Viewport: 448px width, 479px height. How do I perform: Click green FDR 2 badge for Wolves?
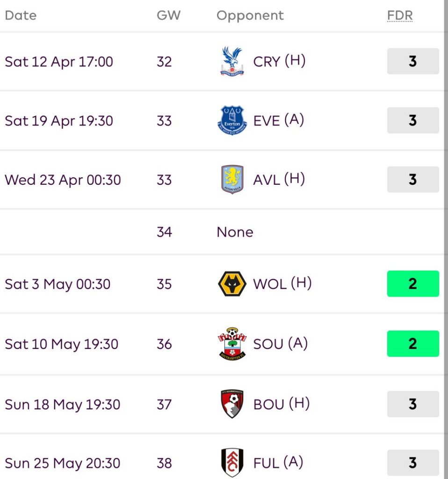(413, 284)
